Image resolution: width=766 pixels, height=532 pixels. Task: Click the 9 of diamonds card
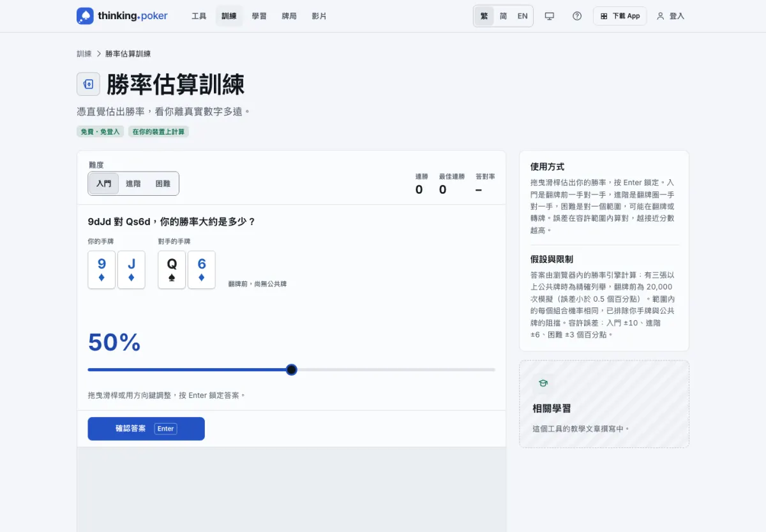click(101, 270)
